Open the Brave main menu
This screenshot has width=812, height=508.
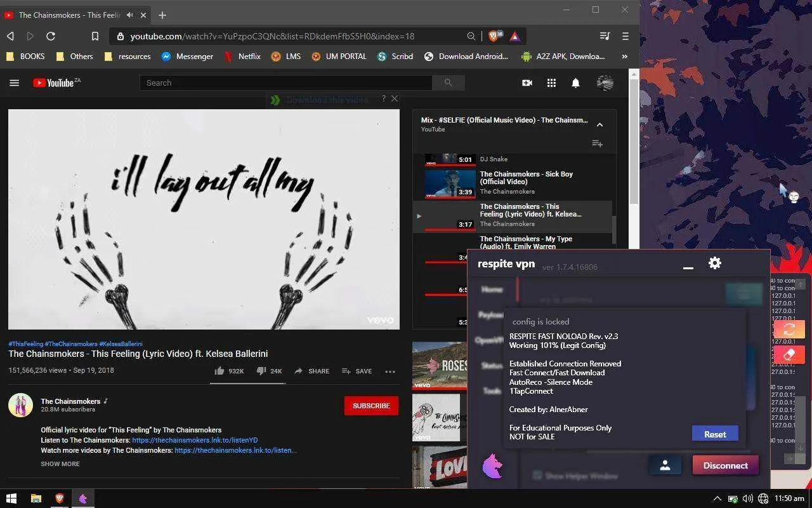click(625, 36)
